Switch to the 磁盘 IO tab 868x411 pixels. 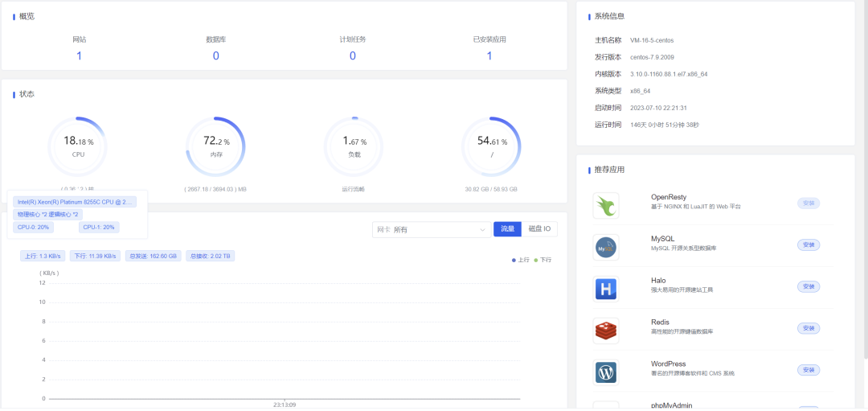[539, 229]
